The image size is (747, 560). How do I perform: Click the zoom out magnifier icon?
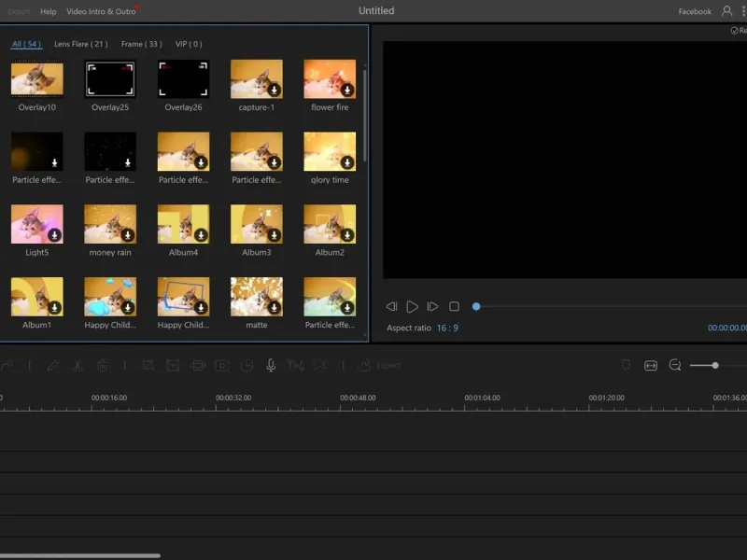tap(675, 366)
